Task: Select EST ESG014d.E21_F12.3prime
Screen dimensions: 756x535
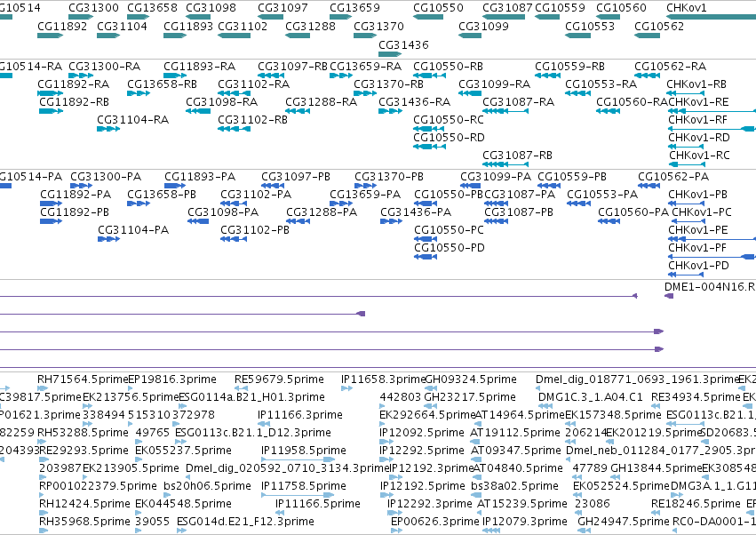Action: (x=245, y=522)
